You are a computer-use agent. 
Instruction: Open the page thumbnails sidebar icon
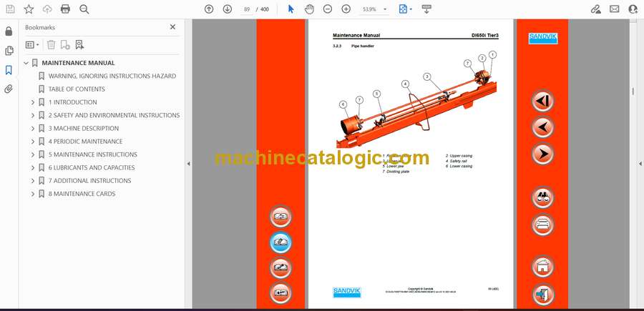tap(9, 51)
